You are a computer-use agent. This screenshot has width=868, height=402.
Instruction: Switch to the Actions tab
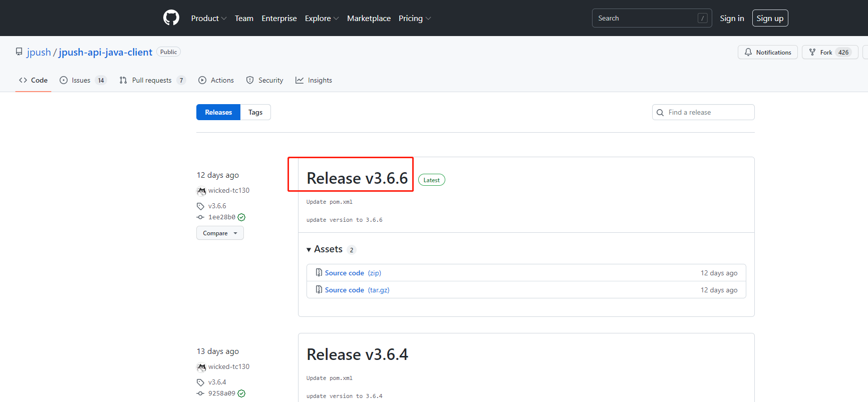[216, 80]
